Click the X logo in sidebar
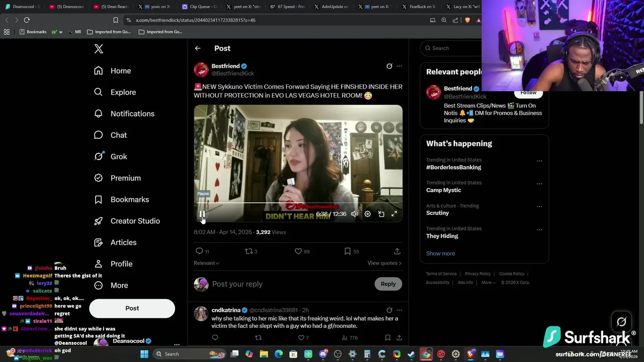The image size is (644, 362). point(99,49)
